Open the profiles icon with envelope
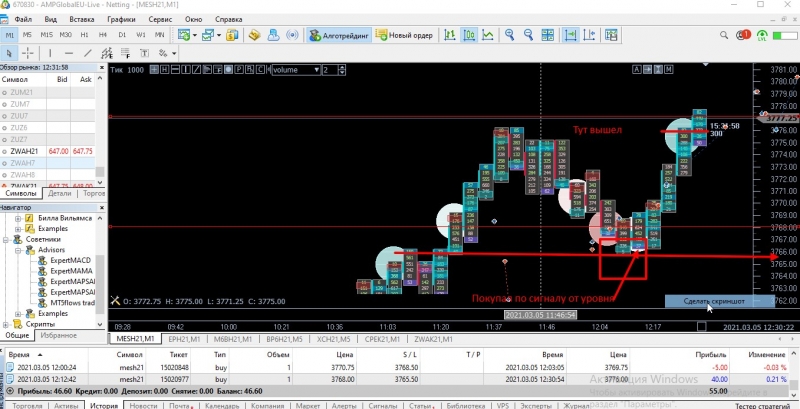800x409 pixels. click(x=208, y=35)
